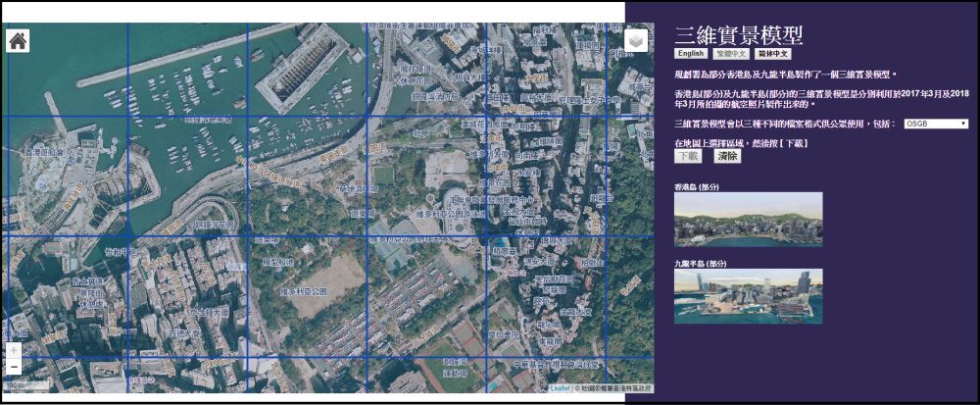Zoom out with the minus button
This screenshot has height=405, width=980.
tap(14, 368)
